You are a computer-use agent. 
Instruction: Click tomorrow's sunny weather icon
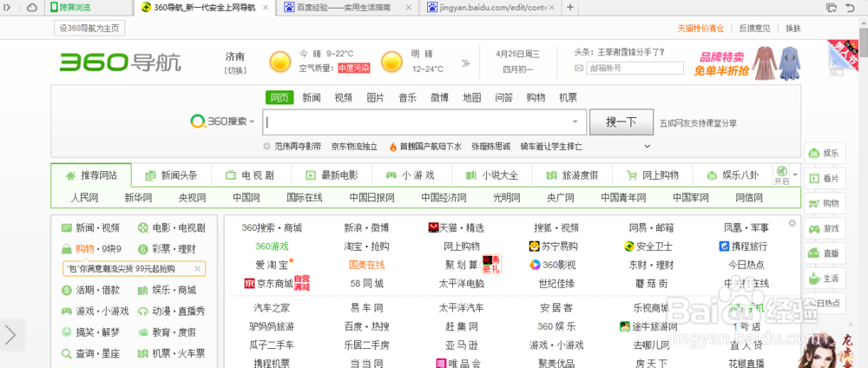(x=391, y=62)
